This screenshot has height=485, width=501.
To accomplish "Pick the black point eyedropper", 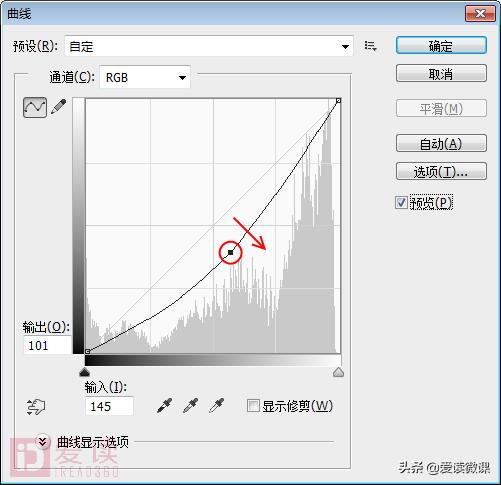I will coord(165,406).
